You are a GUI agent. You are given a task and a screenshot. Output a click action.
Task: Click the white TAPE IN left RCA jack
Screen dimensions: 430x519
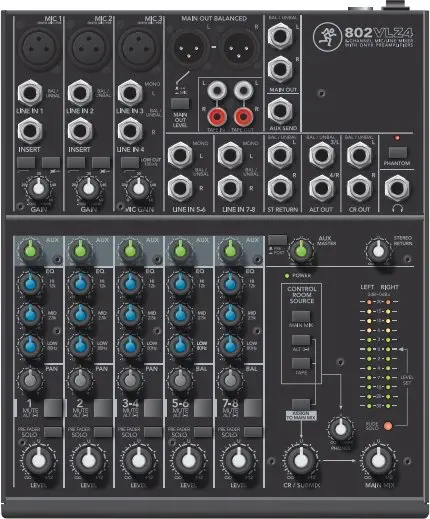pyautogui.click(x=217, y=90)
